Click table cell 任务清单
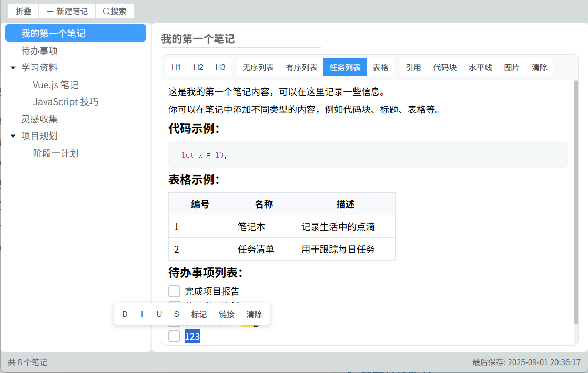The height and width of the screenshot is (373, 588). pos(264,249)
